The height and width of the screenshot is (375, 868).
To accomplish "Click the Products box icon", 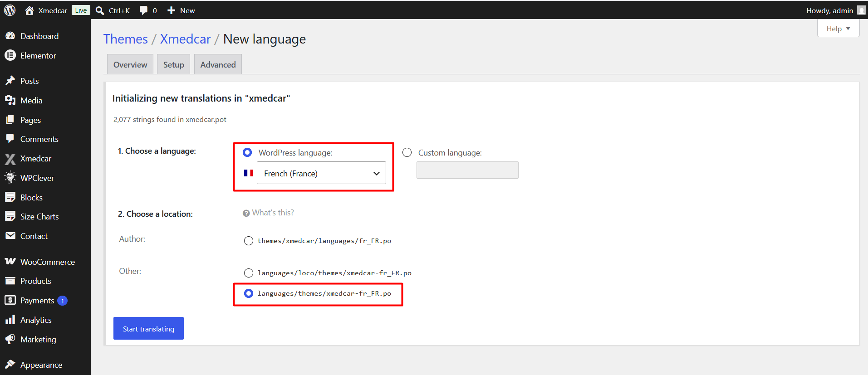I will (10, 281).
